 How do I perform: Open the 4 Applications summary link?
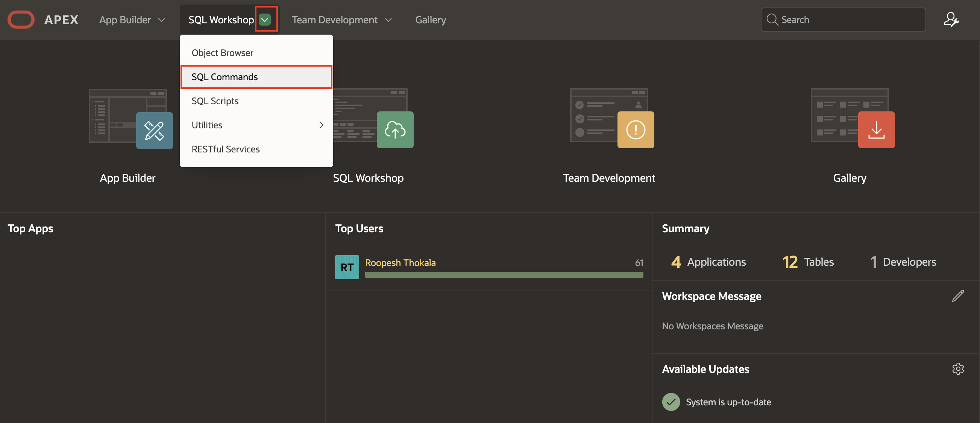click(x=708, y=262)
